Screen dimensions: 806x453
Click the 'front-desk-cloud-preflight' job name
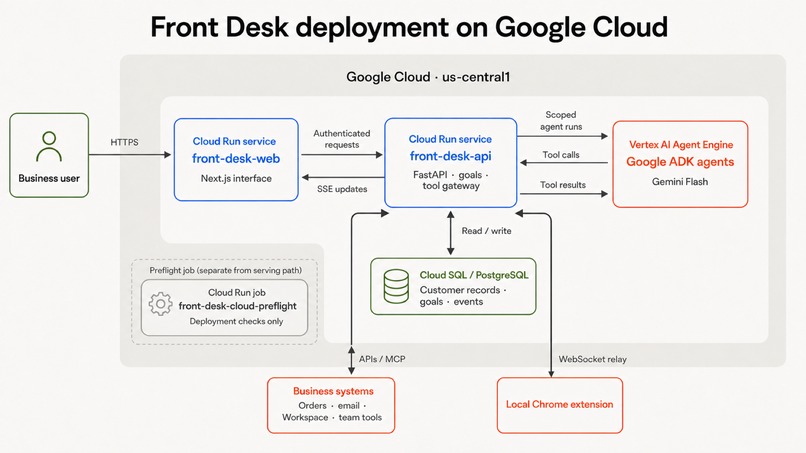237,306
